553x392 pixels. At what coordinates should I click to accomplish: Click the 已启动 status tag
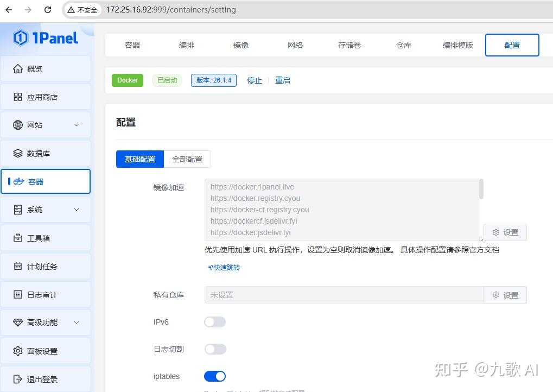click(x=167, y=80)
